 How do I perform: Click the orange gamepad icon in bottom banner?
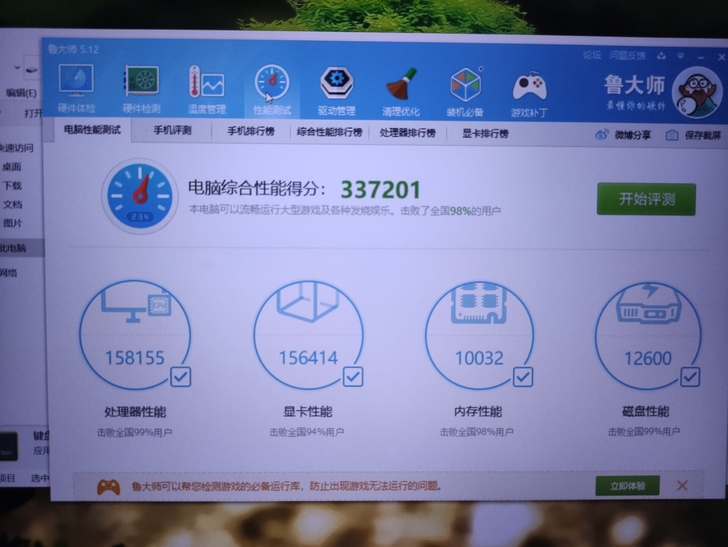[108, 486]
